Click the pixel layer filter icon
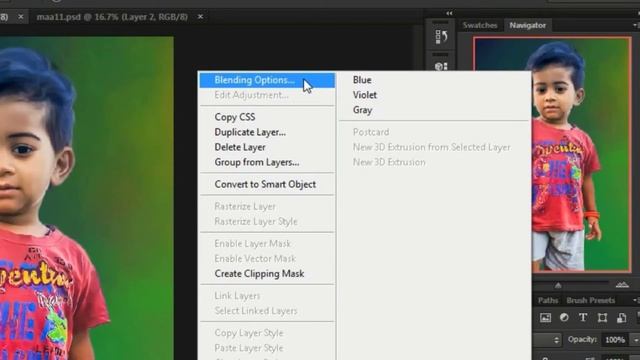Image resolution: width=640 pixels, height=360 pixels. coord(545,318)
